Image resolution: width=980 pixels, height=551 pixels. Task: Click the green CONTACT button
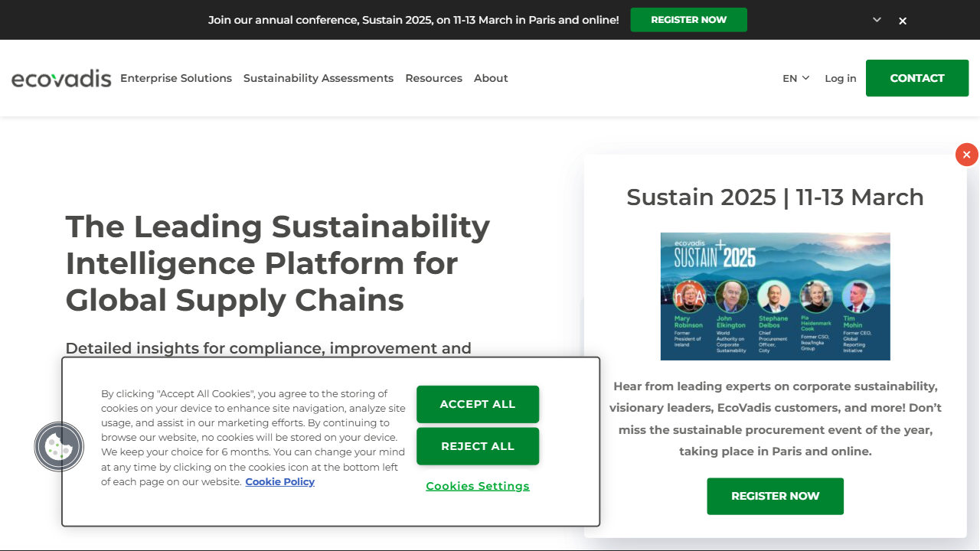[x=917, y=78]
